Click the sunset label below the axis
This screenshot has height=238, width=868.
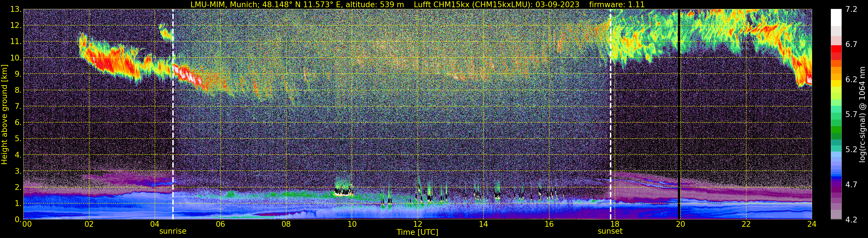coord(610,231)
